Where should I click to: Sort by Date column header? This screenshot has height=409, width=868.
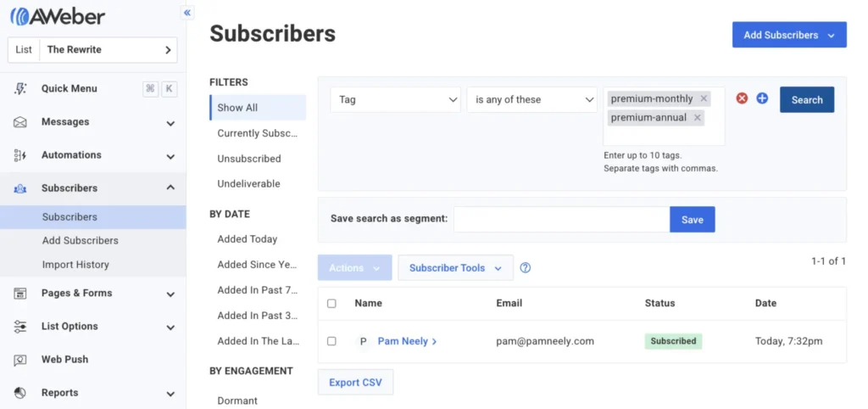click(x=765, y=303)
